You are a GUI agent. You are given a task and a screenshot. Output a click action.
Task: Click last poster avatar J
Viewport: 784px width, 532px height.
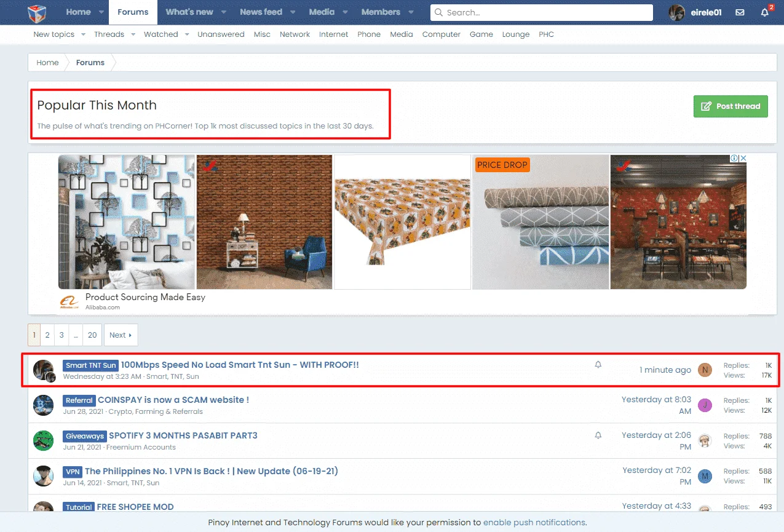coord(705,405)
